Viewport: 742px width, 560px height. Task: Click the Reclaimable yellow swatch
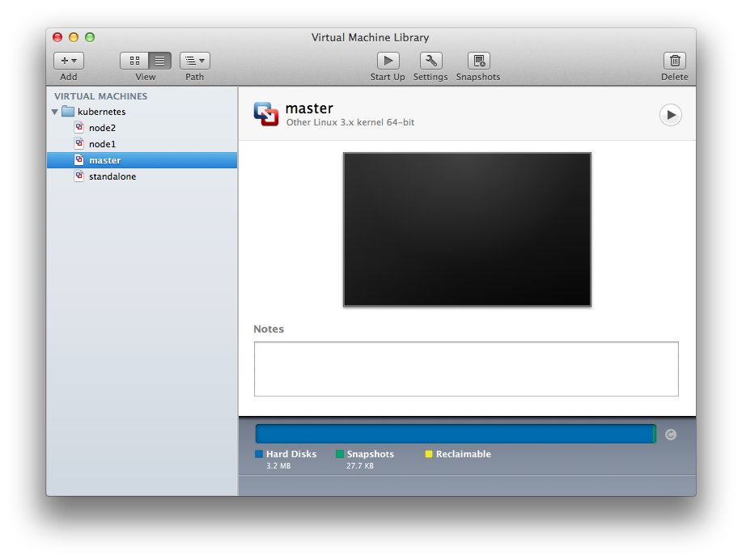tap(429, 454)
